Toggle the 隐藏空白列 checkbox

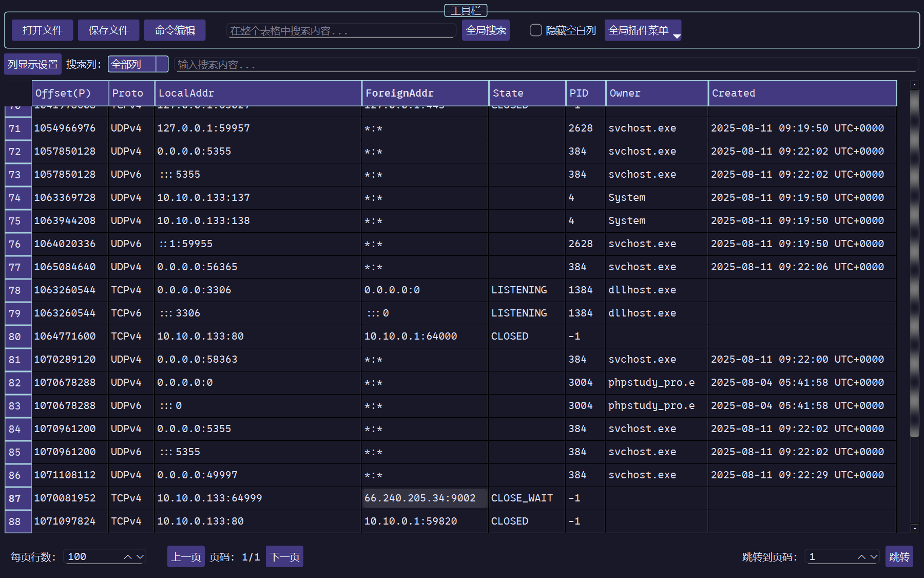(535, 30)
